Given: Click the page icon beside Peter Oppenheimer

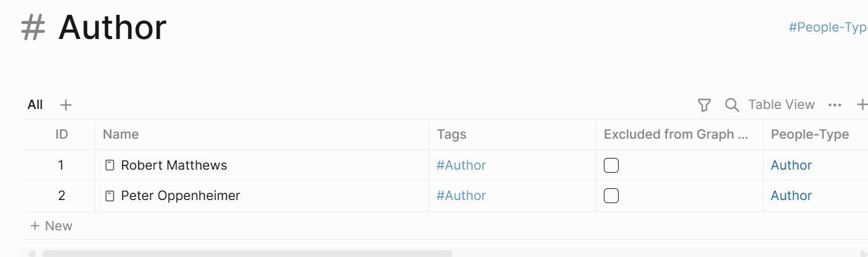Looking at the screenshot, I should point(110,196).
